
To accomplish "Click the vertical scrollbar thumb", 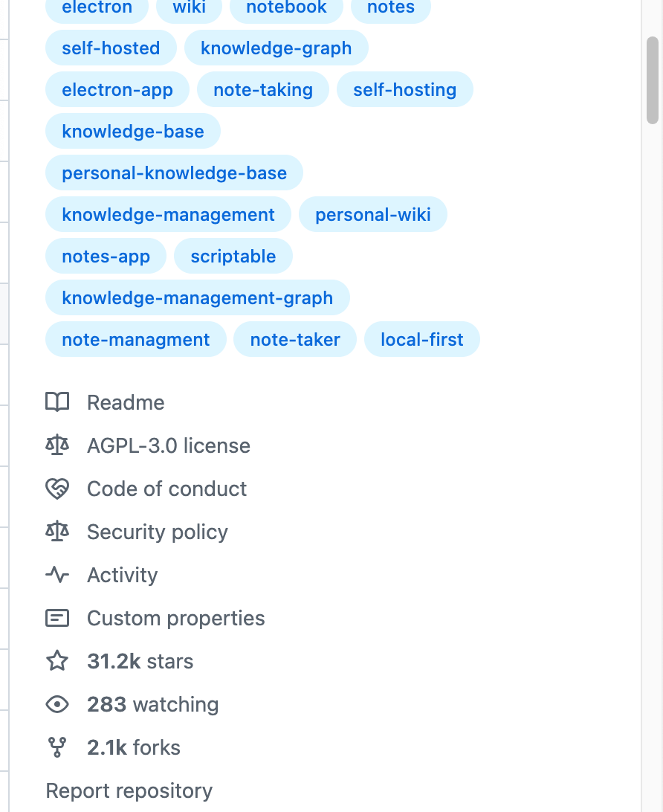I will [653, 80].
